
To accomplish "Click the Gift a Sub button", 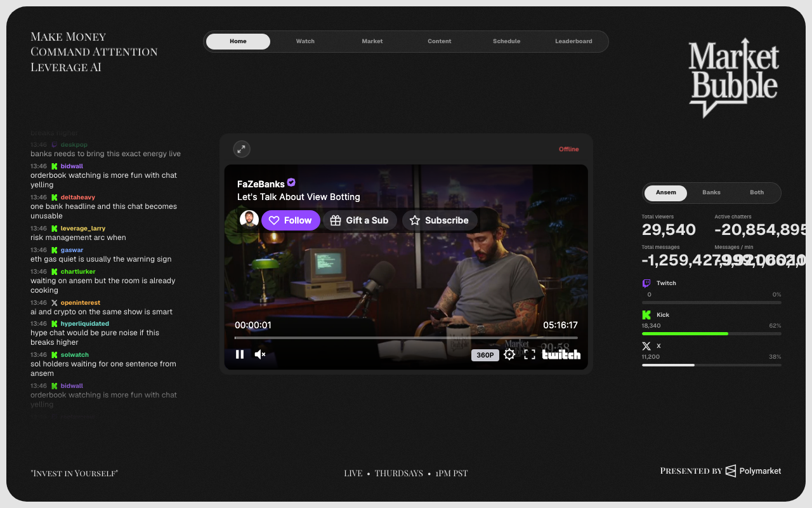I will coord(360,220).
